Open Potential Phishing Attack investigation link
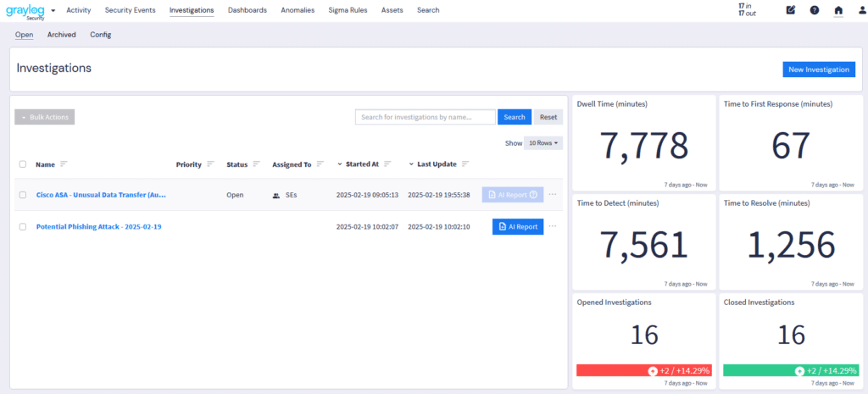Screen dimensions: 868x394 [x=98, y=227]
